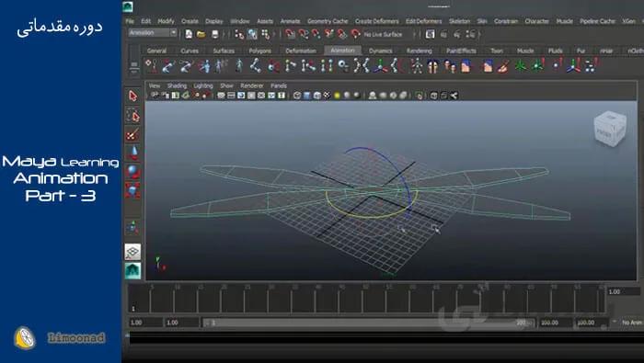
Task: Open the viewport Shading menu
Action: [177, 85]
